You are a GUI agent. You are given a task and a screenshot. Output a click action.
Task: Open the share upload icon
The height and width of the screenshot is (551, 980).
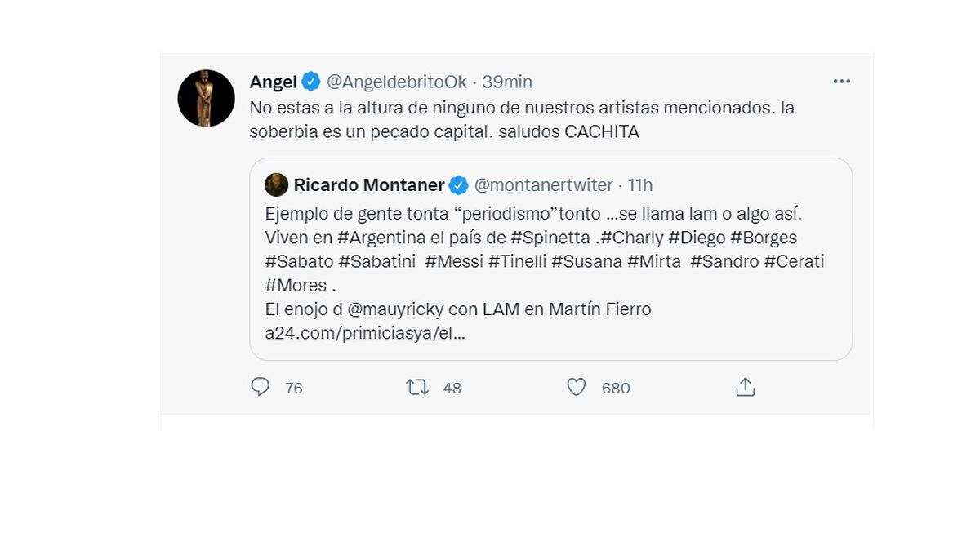tap(745, 387)
